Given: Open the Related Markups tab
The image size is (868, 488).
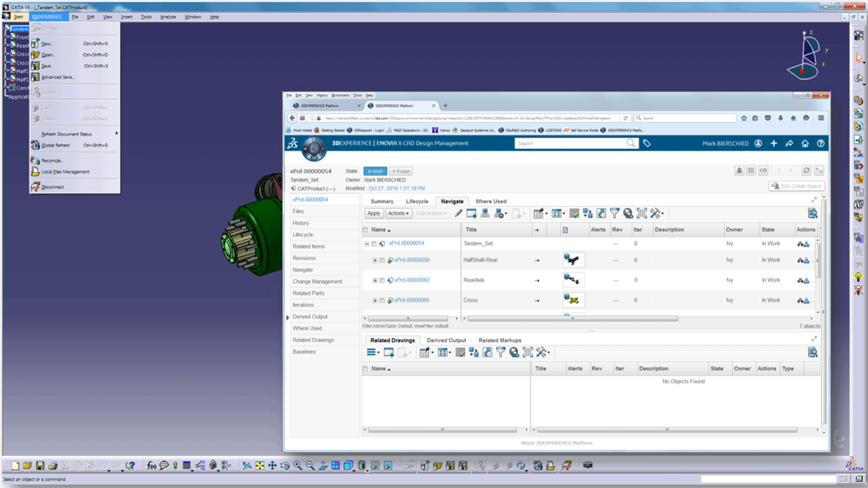Looking at the screenshot, I should click(x=500, y=340).
